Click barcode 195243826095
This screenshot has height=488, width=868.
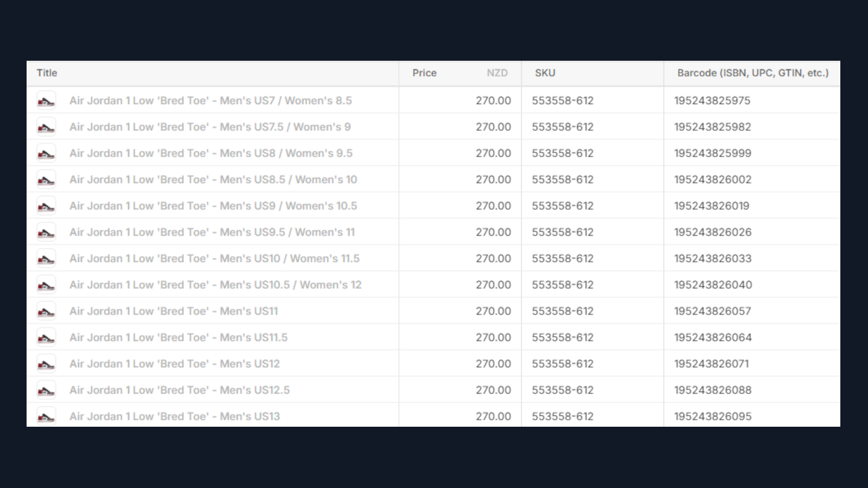[x=713, y=416]
